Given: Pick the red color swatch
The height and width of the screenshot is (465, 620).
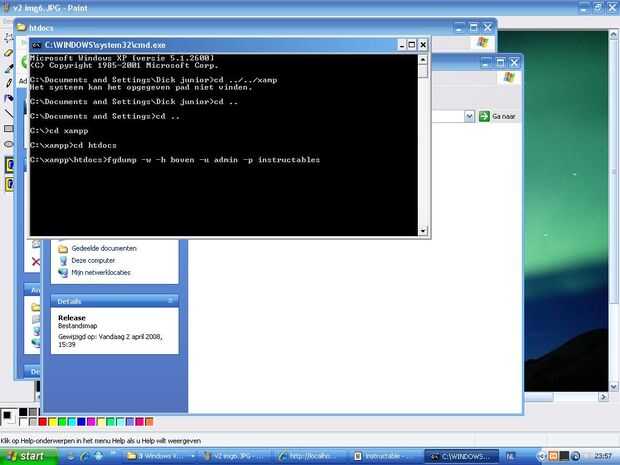Looking at the screenshot, I should pos(43,422).
